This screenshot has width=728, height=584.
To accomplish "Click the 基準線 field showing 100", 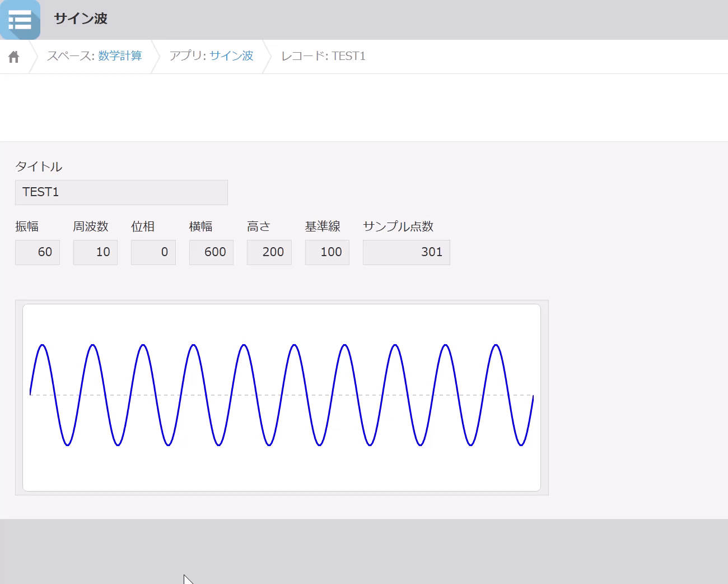I will click(327, 252).
